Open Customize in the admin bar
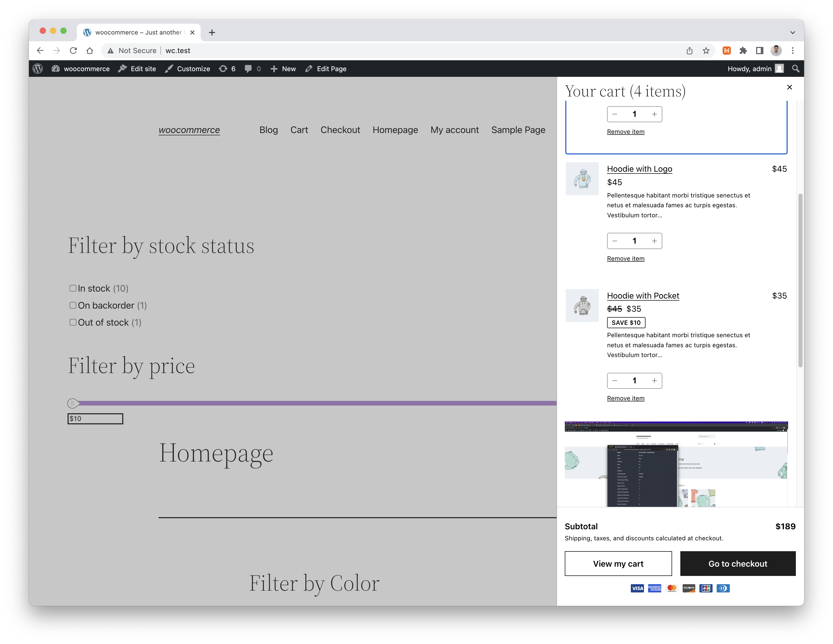The height and width of the screenshot is (644, 833). [x=188, y=69]
